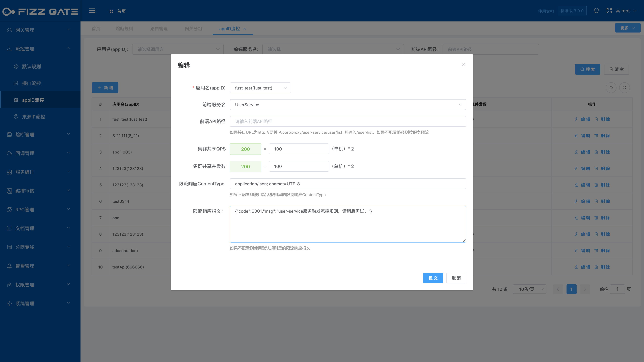Screen dimensions: 644x362
Task: Expand the 公网专线 sidebar menu
Action: point(40,247)
